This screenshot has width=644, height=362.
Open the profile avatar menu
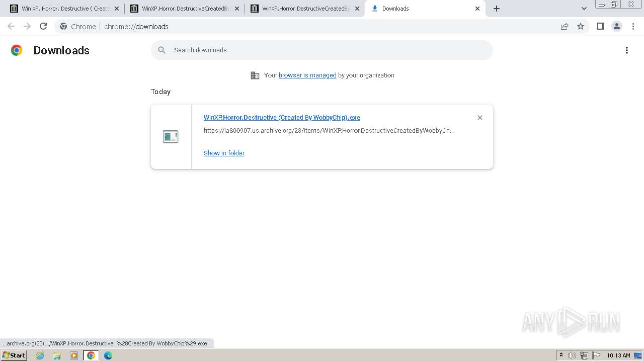point(616,26)
